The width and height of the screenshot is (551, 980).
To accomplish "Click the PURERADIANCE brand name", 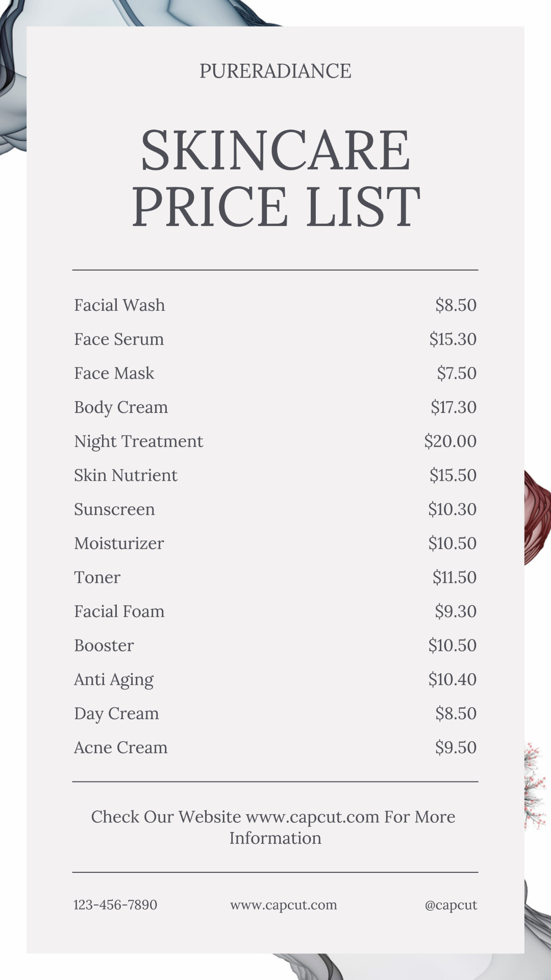I will [275, 71].
